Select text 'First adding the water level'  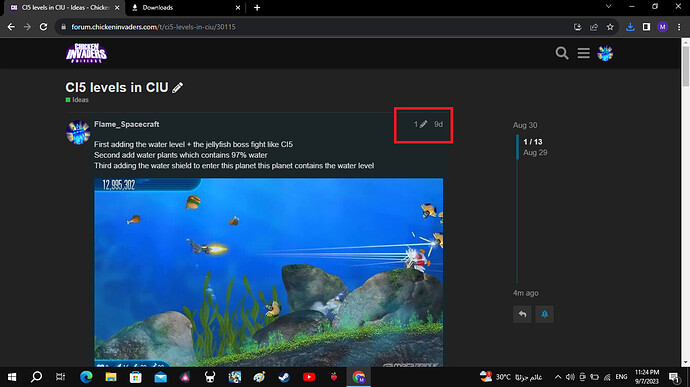(x=139, y=144)
